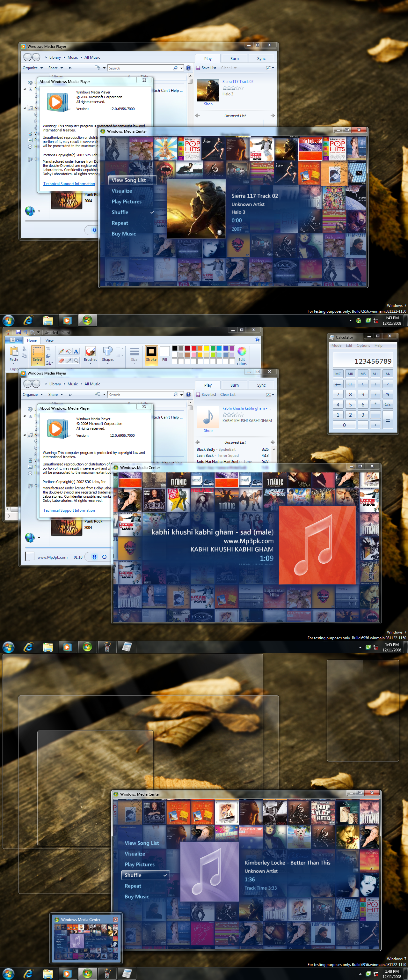Expand the Select tool dropdown arrow in Paint

[x=38, y=364]
